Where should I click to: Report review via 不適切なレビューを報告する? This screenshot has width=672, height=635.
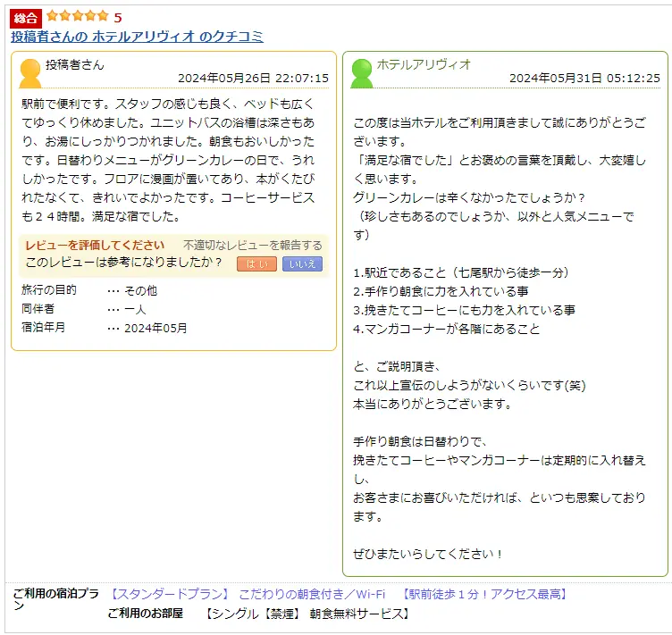[x=252, y=246]
